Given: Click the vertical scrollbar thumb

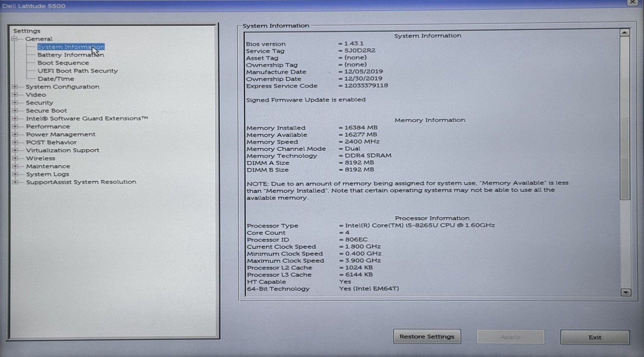Looking at the screenshot, I should coord(625,118).
